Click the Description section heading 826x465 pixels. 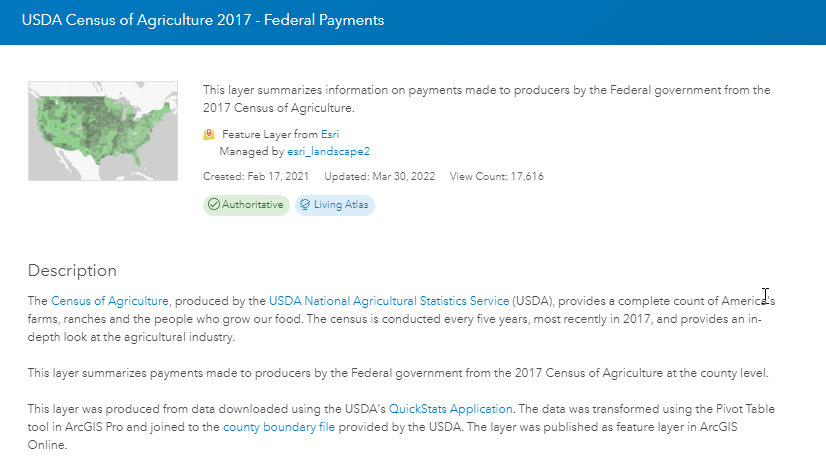coord(72,270)
